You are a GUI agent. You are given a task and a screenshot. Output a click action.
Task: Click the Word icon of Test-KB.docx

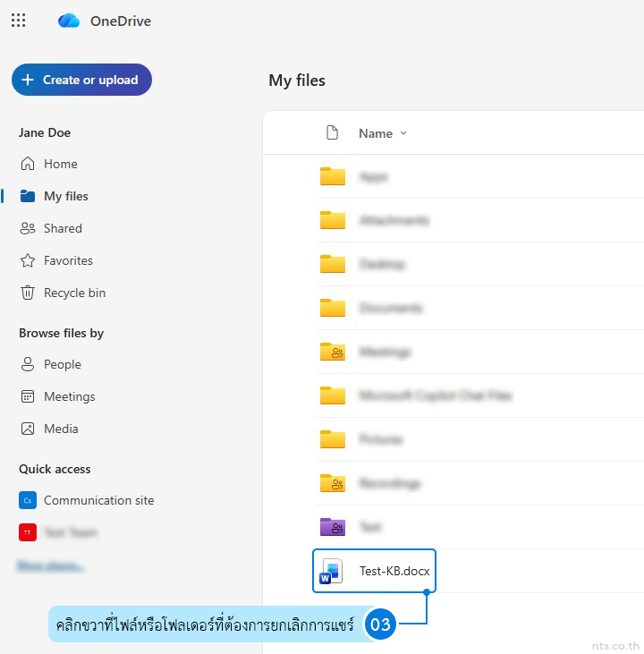pyautogui.click(x=331, y=571)
